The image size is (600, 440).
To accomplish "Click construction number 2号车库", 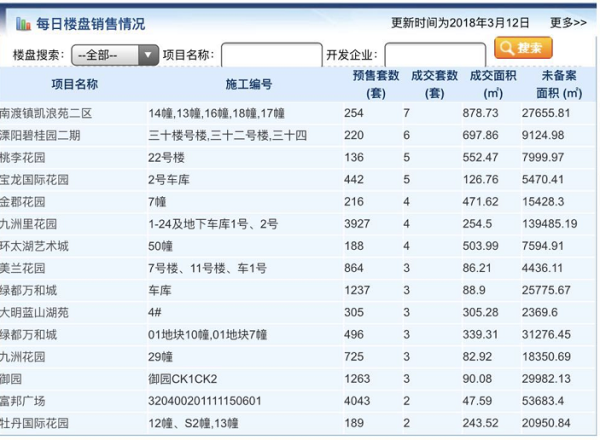I will coord(169,180).
